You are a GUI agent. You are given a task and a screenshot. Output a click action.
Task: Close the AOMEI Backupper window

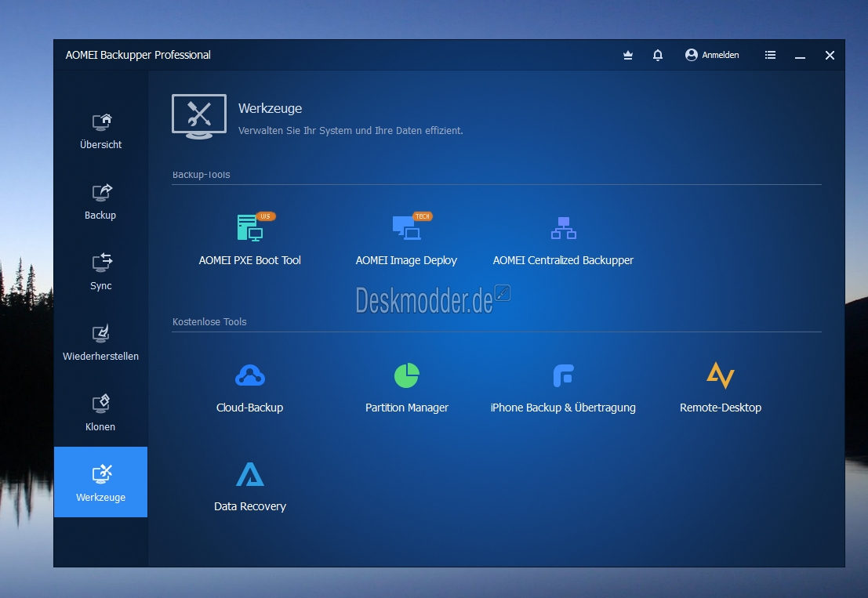[x=830, y=56]
